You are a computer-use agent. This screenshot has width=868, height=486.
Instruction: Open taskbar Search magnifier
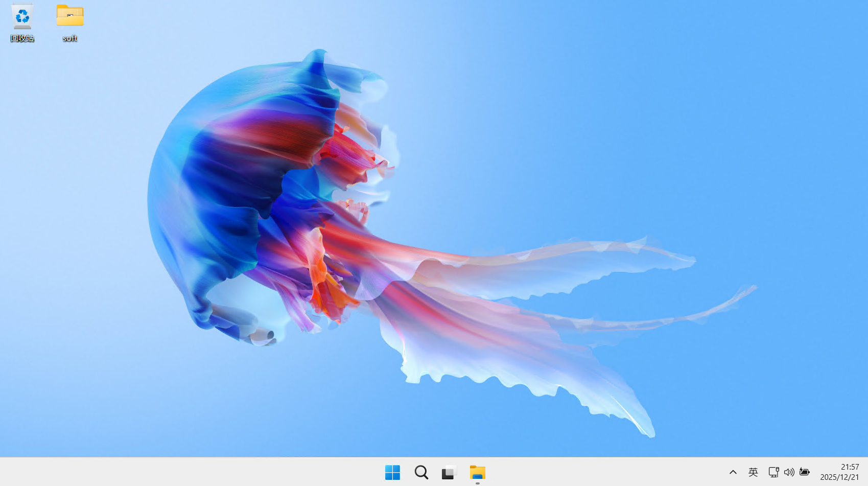pos(421,472)
